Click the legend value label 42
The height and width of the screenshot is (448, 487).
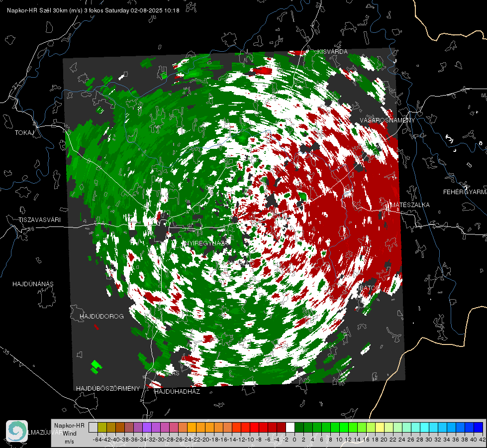pyautogui.click(x=483, y=440)
